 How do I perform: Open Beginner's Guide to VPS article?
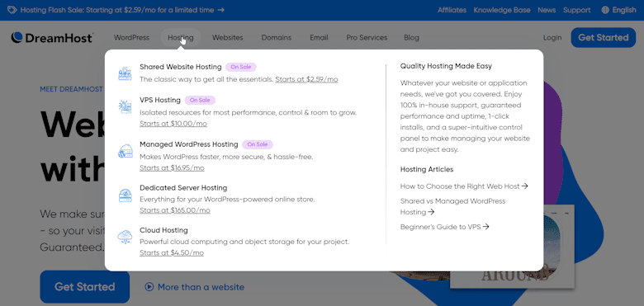coord(445,227)
